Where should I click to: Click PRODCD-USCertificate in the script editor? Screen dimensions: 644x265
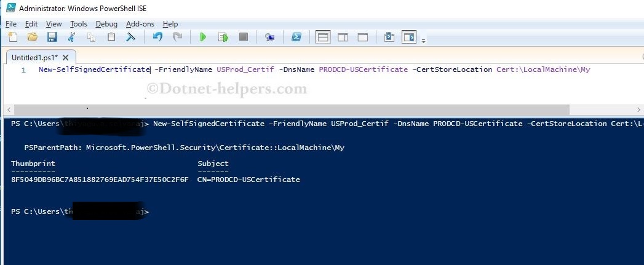363,69
